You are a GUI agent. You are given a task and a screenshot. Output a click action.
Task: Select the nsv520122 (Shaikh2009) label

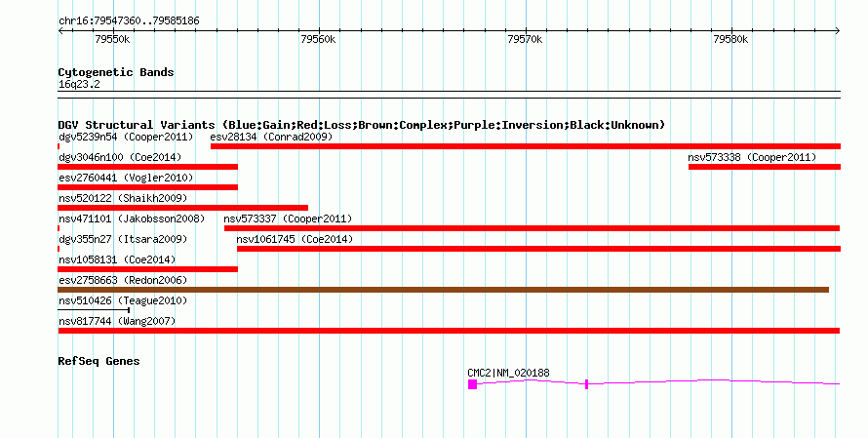[x=123, y=198]
